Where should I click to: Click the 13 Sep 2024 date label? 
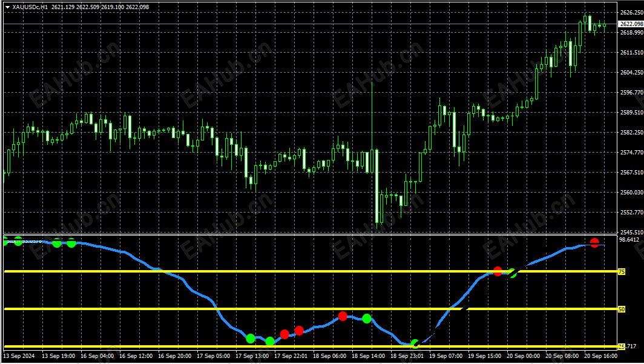(19, 356)
